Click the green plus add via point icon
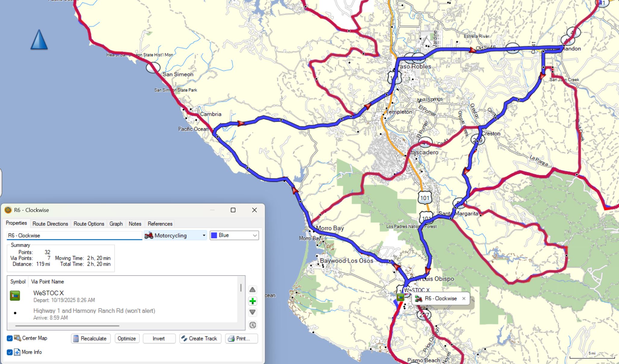This screenshot has width=619, height=364. pyautogui.click(x=253, y=301)
